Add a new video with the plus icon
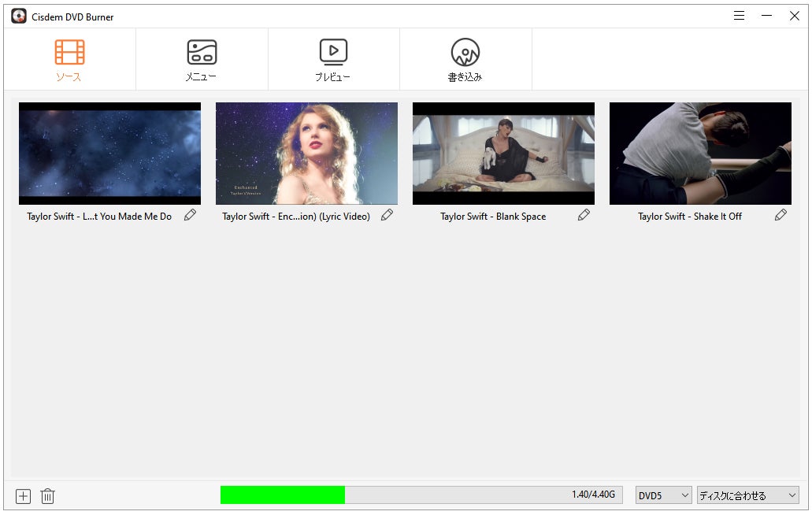Screen dimensions: 812x515 [x=24, y=496]
